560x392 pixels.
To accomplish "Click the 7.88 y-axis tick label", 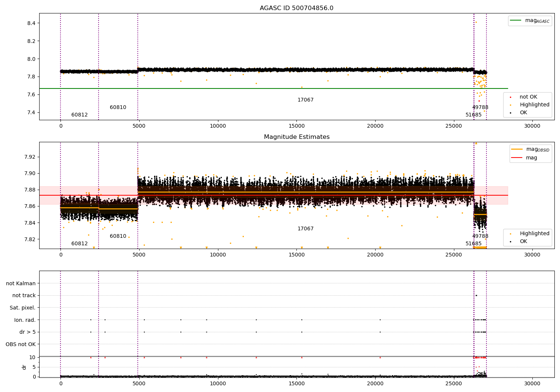I will pyautogui.click(x=30, y=190).
